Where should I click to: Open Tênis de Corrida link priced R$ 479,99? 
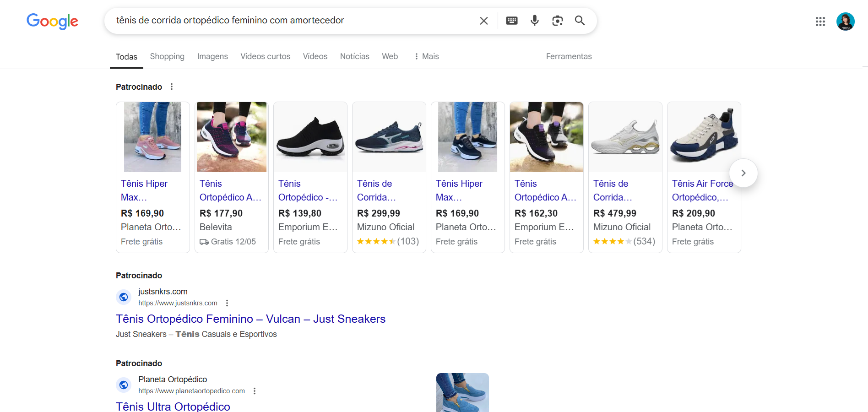[613, 190]
